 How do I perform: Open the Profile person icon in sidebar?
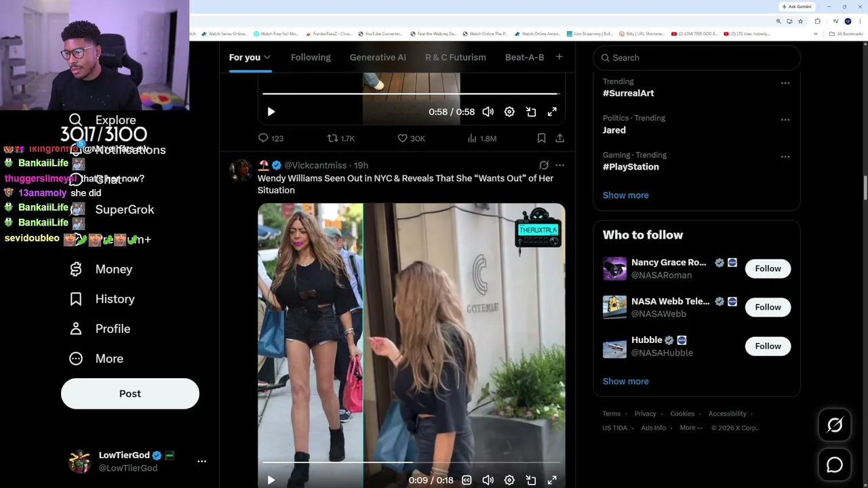75,329
